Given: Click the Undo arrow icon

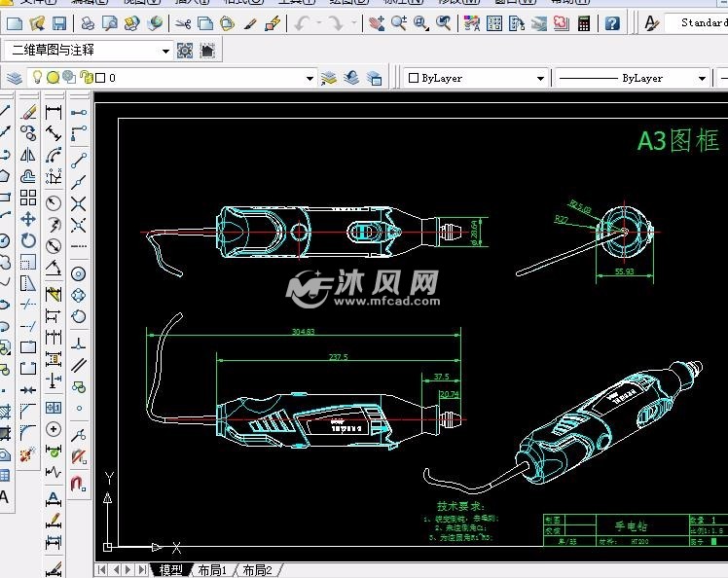Looking at the screenshot, I should pos(303,22).
